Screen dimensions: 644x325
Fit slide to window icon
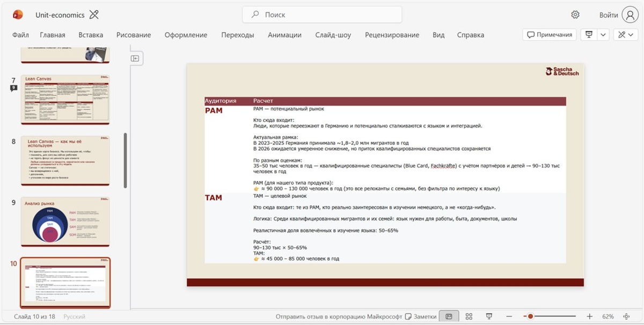point(626,316)
